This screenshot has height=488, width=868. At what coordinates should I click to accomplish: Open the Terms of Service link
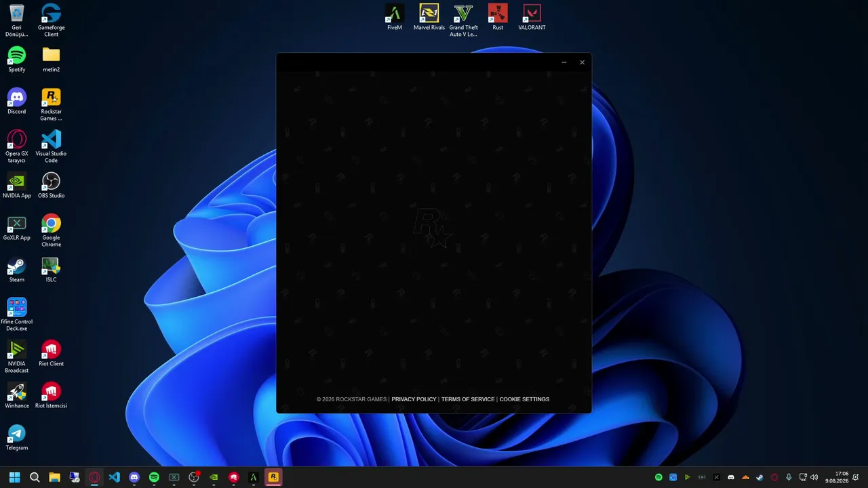tap(468, 399)
